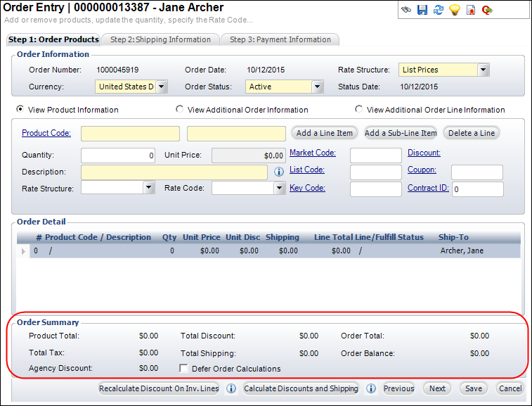Click the Add a Sub-Line Item button
This screenshot has height=406, width=532.
point(401,133)
